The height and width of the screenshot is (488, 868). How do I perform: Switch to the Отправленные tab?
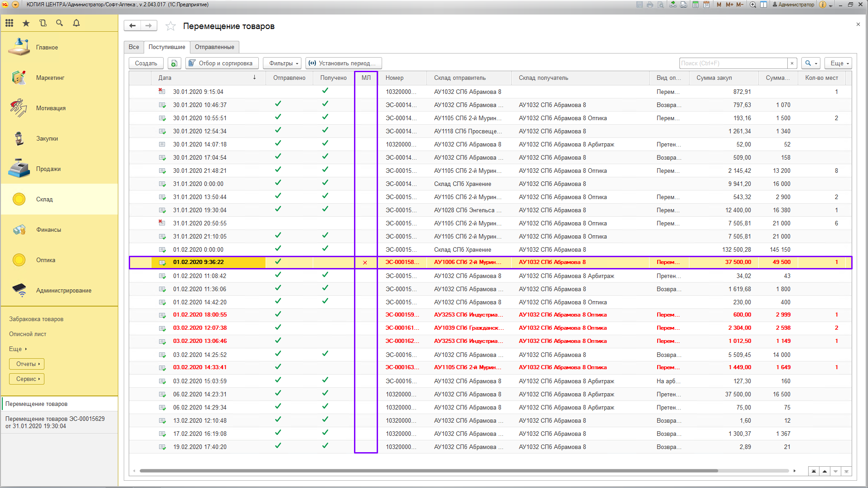214,47
